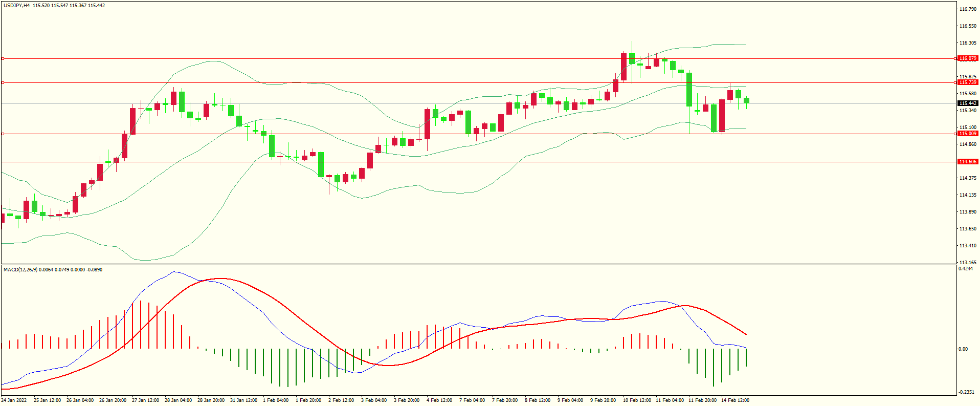Click the 4 Feb 12:00 time label
The height and width of the screenshot is (406, 980).
440,400
